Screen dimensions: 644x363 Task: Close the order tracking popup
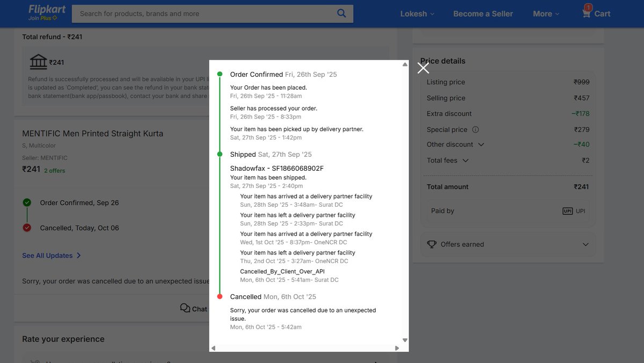423,68
